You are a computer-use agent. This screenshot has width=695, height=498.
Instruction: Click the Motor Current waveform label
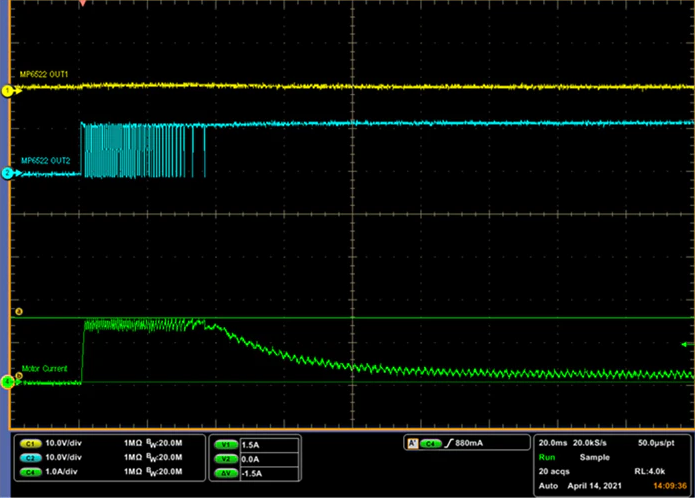(43, 368)
